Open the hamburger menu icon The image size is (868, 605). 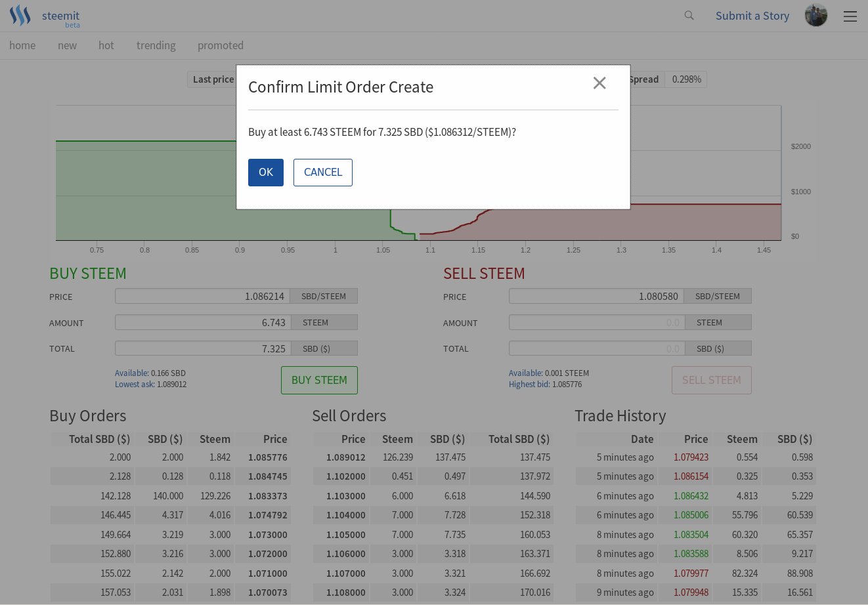850,16
